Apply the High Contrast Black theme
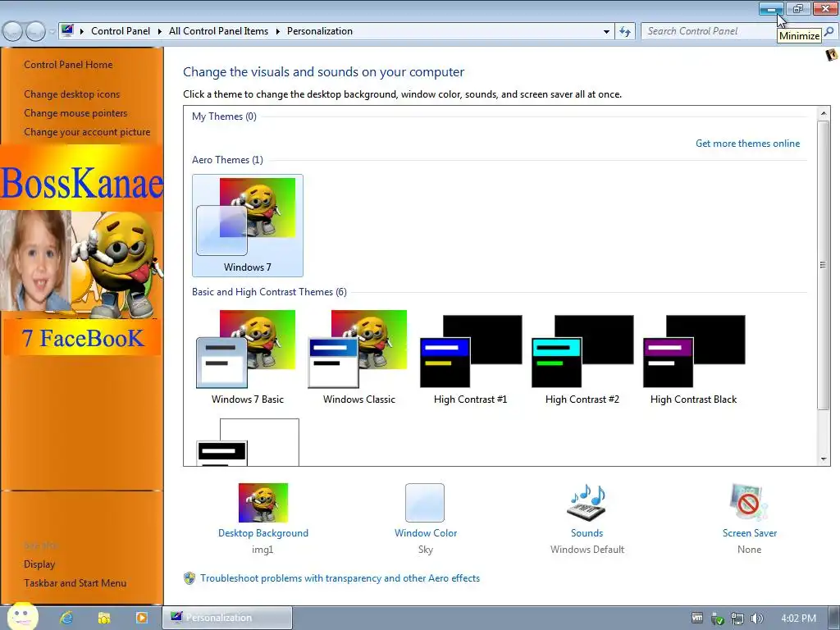 (x=694, y=358)
